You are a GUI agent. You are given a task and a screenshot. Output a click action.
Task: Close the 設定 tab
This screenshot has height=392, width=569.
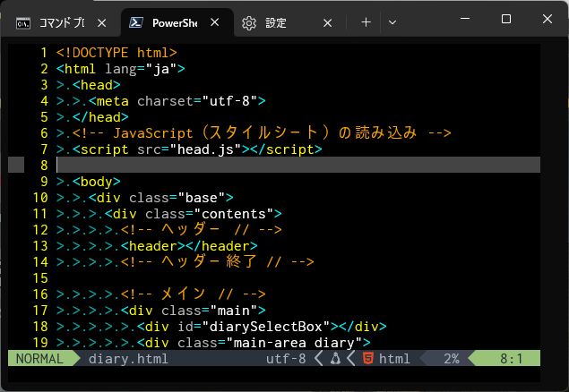pyautogui.click(x=326, y=22)
